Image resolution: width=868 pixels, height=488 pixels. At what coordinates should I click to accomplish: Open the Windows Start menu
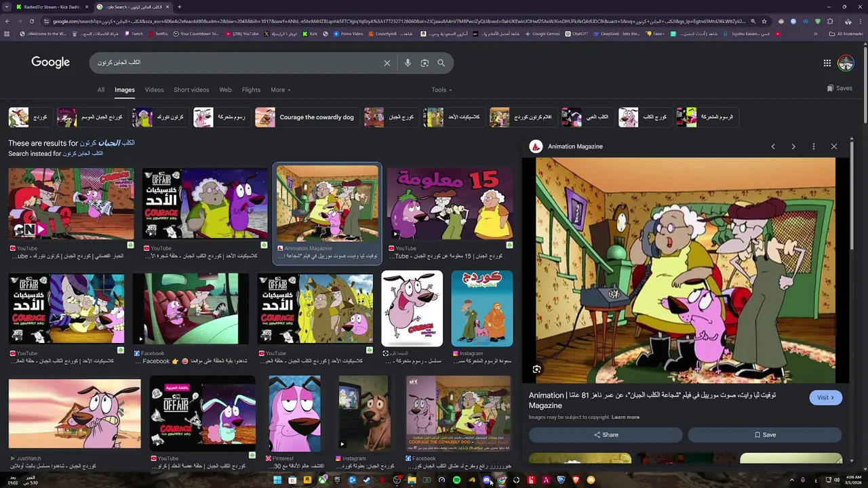tap(277, 481)
